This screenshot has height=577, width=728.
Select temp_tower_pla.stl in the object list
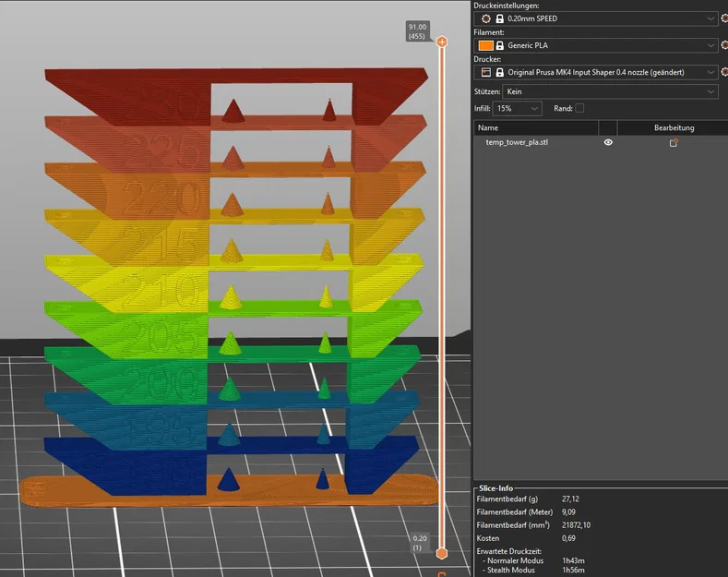[517, 143]
